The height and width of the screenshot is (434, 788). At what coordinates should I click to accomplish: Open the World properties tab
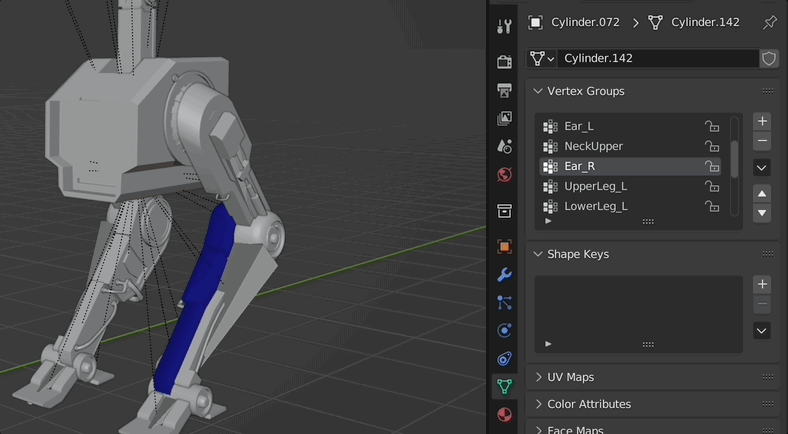(x=504, y=175)
